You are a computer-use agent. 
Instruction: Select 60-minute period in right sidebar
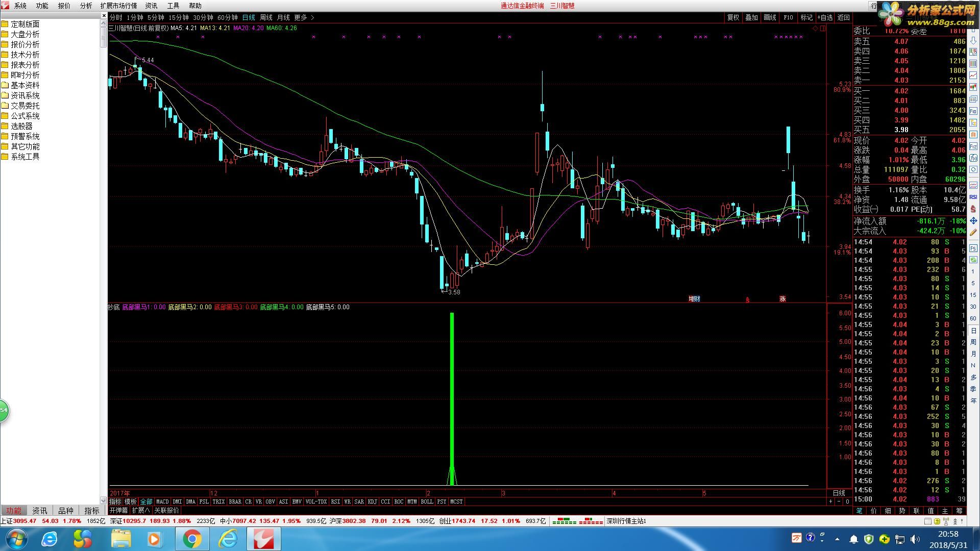click(x=973, y=318)
